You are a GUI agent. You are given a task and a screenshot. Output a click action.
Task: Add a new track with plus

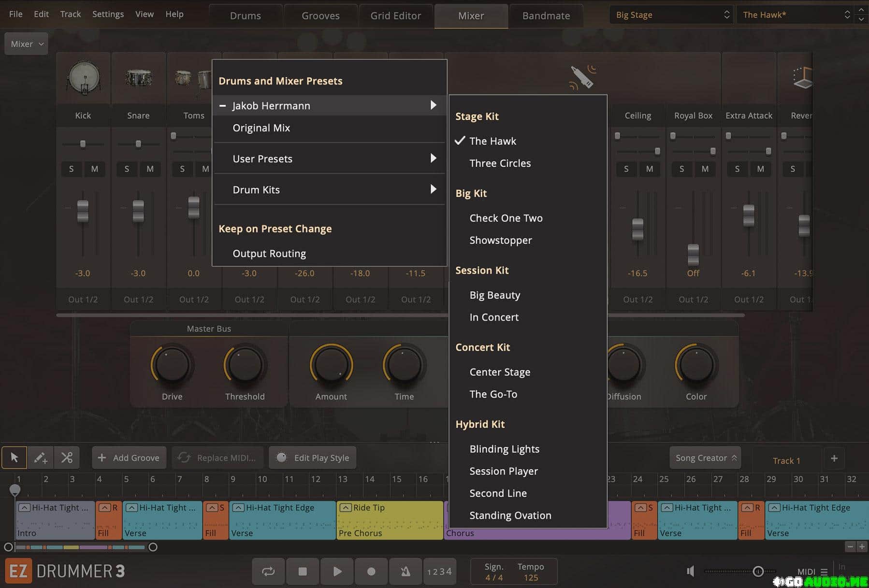[834, 459]
